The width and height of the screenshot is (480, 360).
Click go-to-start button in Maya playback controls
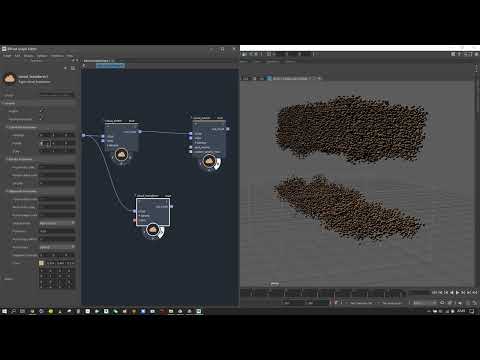point(434,292)
